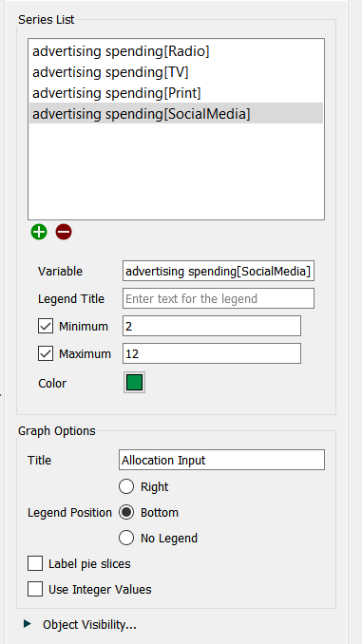This screenshot has height=644, width=362.
Task: Click the Legend Title text field
Action: pos(219,298)
